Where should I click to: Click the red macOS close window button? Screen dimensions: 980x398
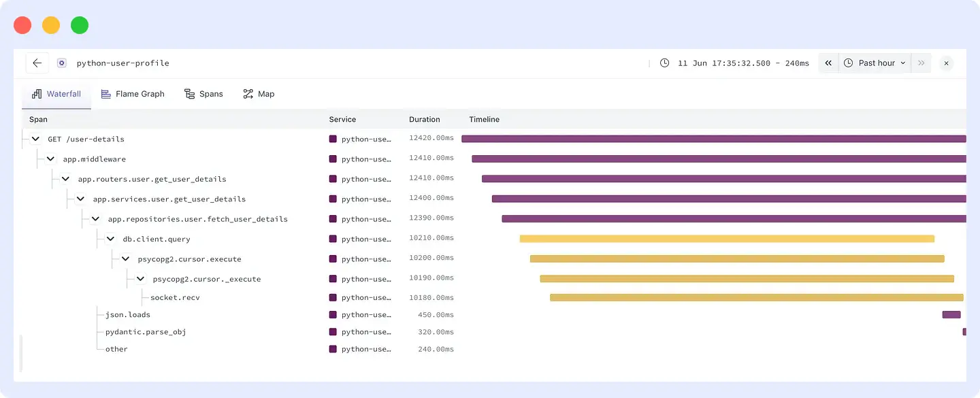[x=22, y=25]
